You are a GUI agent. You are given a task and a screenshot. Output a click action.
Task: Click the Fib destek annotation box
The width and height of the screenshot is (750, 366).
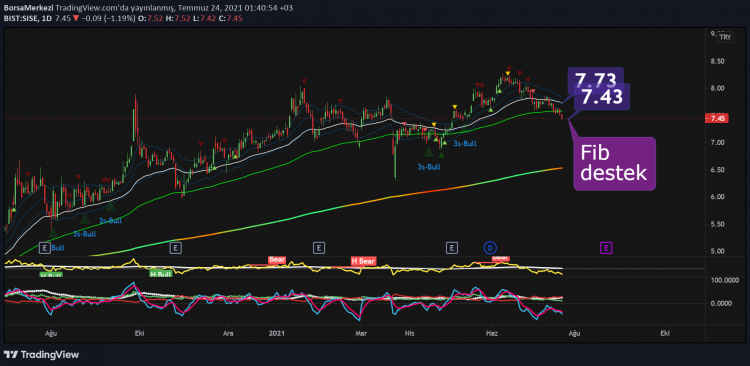point(615,164)
